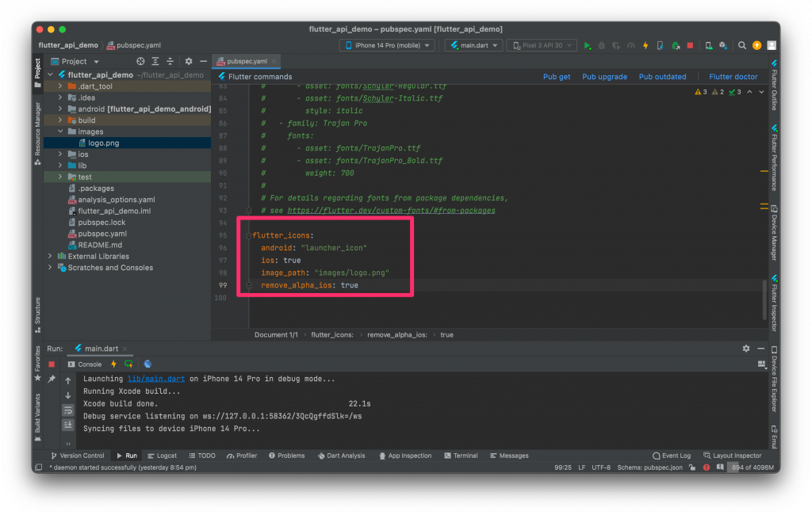Expand the android folder in project tree
Viewport: 812px width, 515px height.
61,109
